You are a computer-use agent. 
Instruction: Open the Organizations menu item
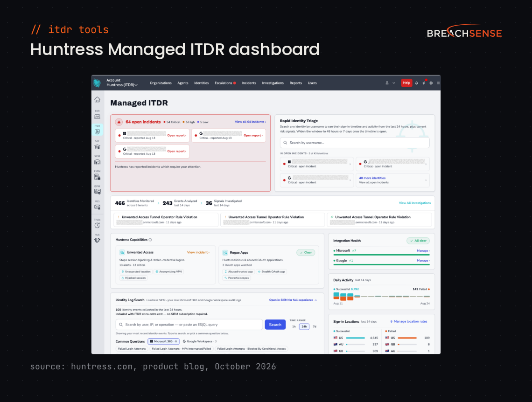click(x=161, y=83)
